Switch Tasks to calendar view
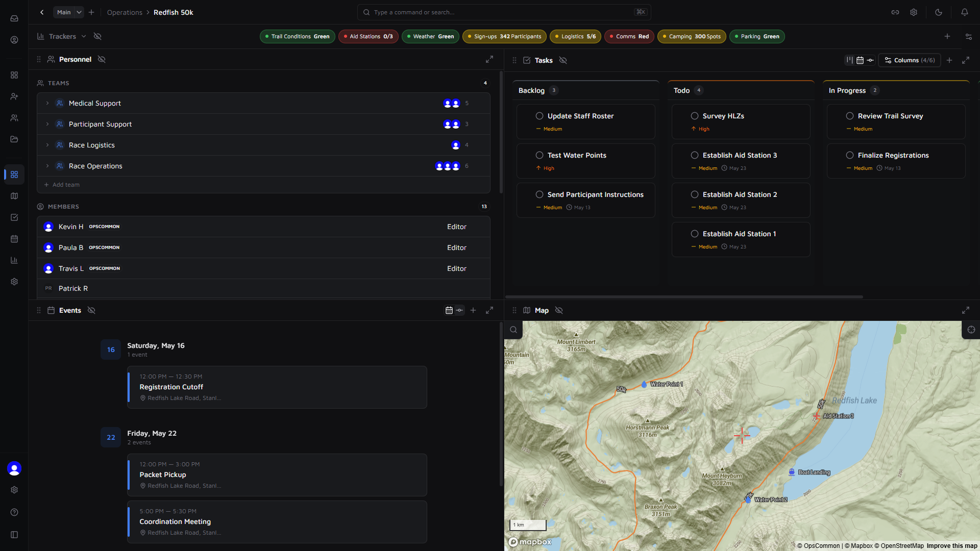 click(860, 60)
